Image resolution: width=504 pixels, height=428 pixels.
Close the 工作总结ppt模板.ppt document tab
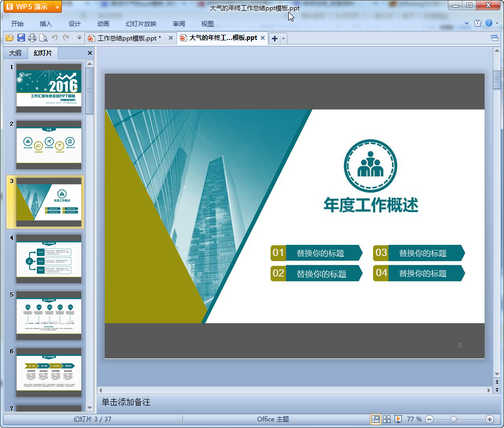click(x=171, y=38)
